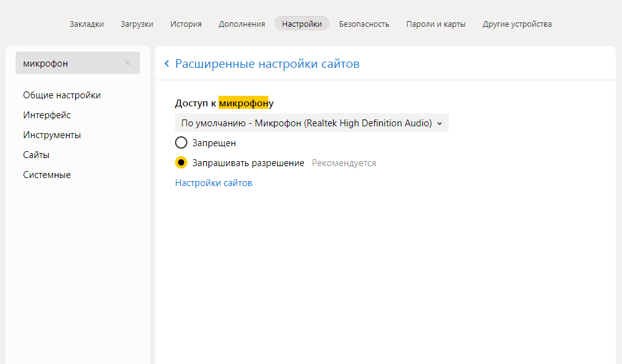Select the 'Запрашивать разрешение' radio option
622x364 pixels.
[181, 163]
